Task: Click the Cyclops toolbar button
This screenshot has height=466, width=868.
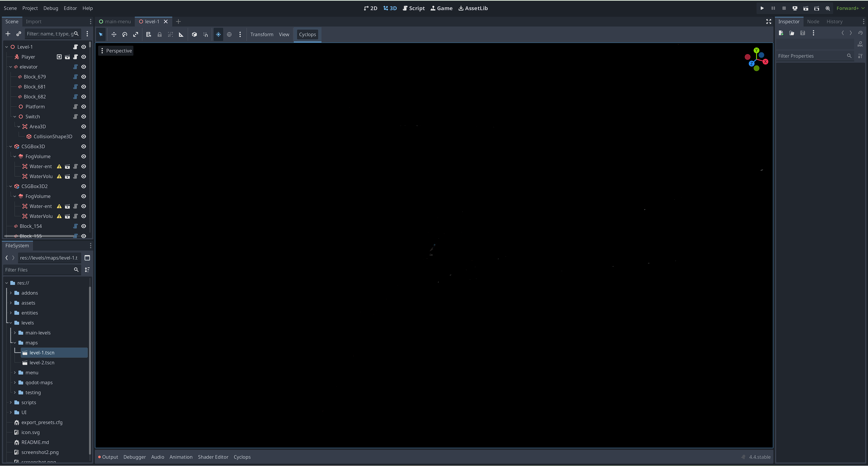Action: point(307,34)
